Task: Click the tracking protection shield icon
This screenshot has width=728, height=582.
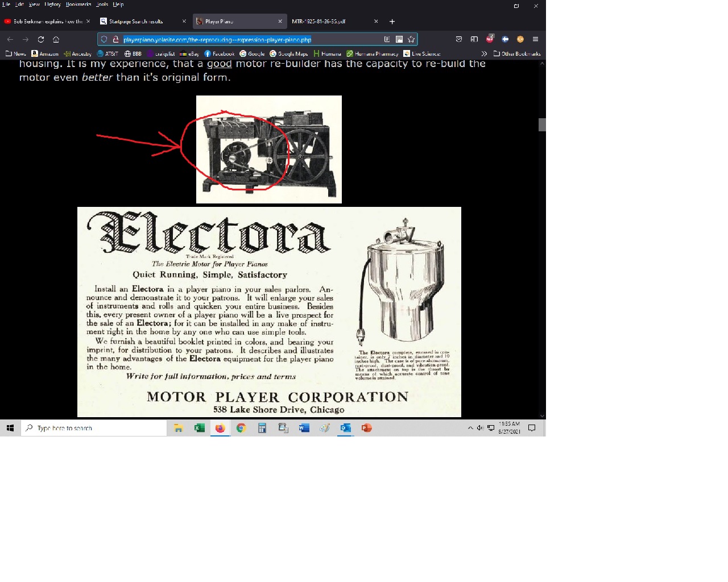Action: click(104, 39)
